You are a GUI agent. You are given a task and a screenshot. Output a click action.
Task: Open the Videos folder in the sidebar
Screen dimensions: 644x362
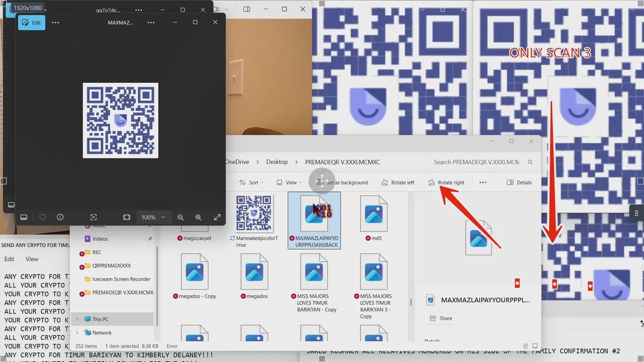[100, 239]
